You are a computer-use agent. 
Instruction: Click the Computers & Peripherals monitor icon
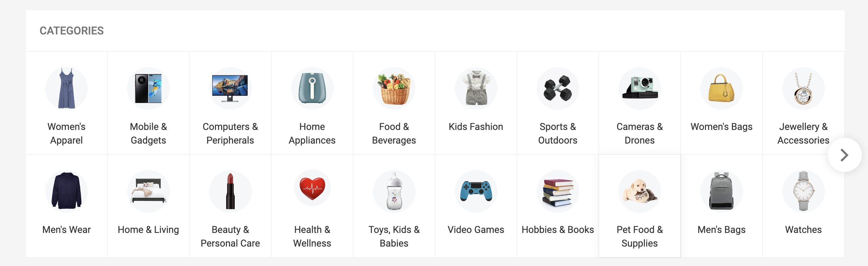tap(230, 88)
